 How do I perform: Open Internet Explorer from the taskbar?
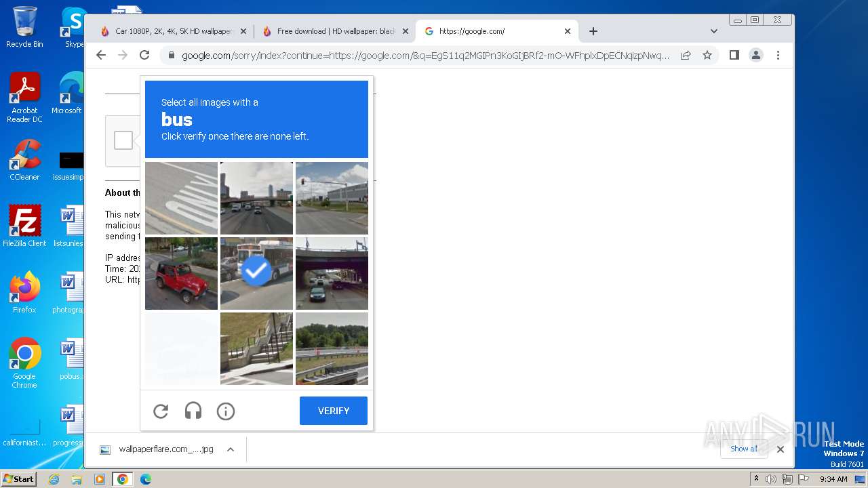(54, 479)
